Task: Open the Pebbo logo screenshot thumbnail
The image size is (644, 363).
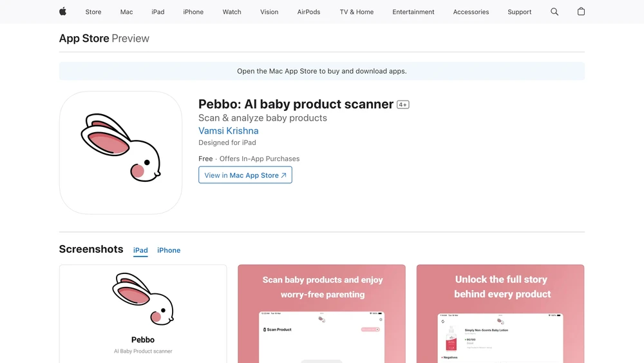Action: [x=143, y=313]
